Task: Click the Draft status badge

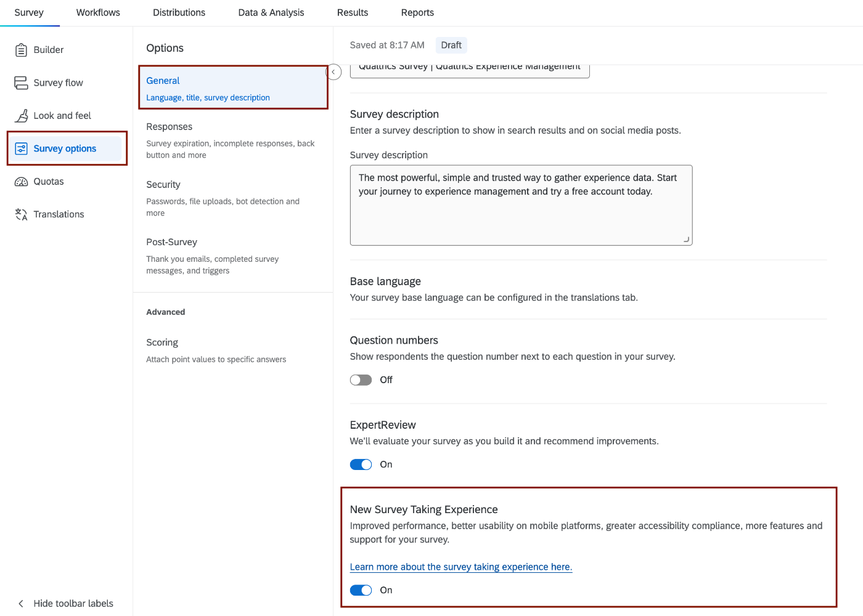Action: click(x=451, y=44)
